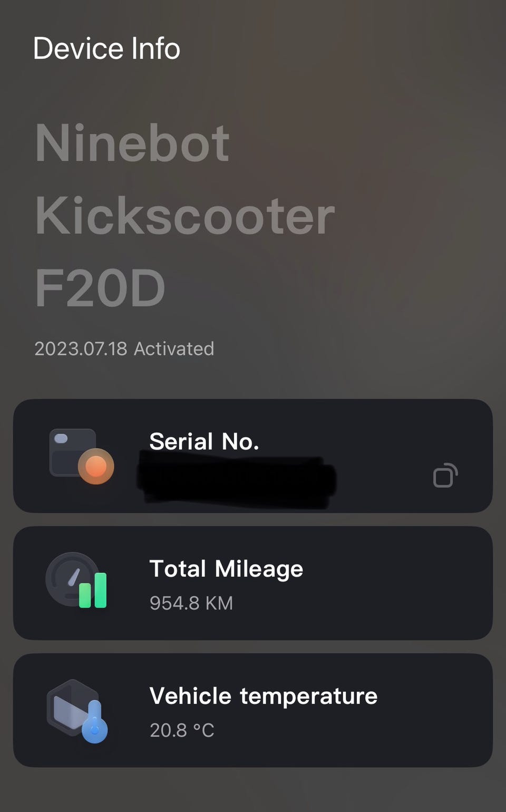Tap the orange dot on the serial icon
The image size is (506, 812).
(96, 466)
